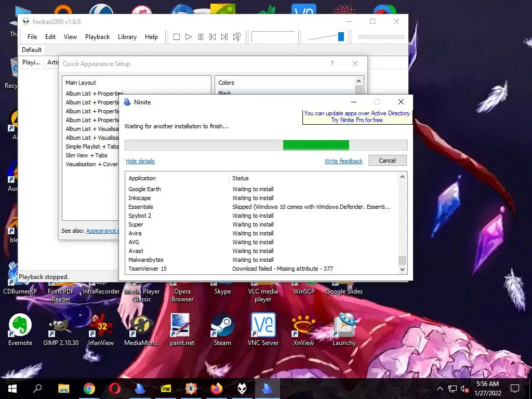Open the View menu in foobar2000

tap(70, 37)
